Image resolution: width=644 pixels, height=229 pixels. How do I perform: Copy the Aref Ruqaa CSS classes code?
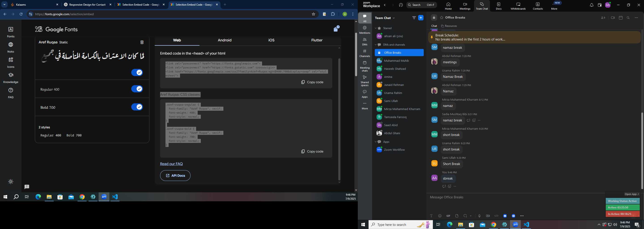312,151
